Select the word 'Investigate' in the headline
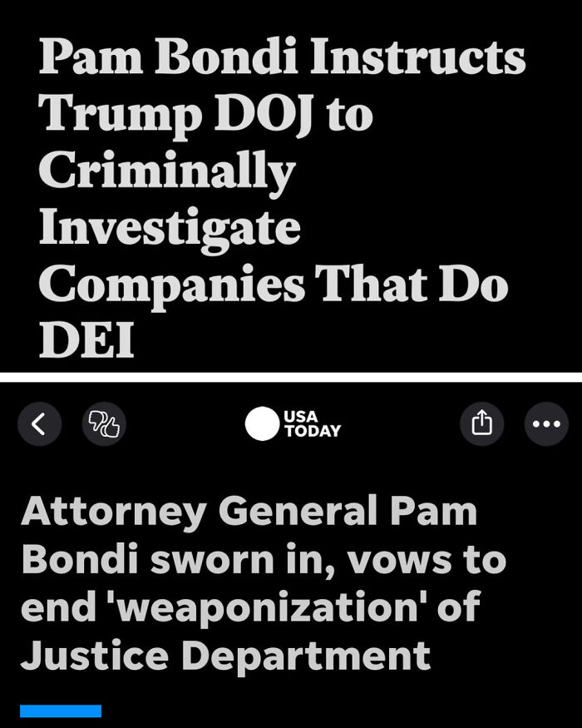The image size is (582, 728). click(170, 229)
